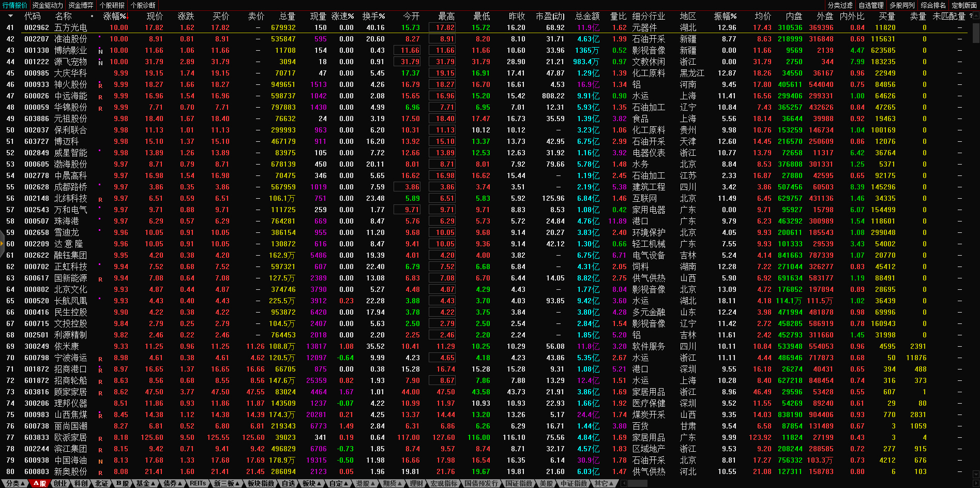Switch to the 资金驱动力 tab
Viewport: 980px width, 488px height.
48,5
